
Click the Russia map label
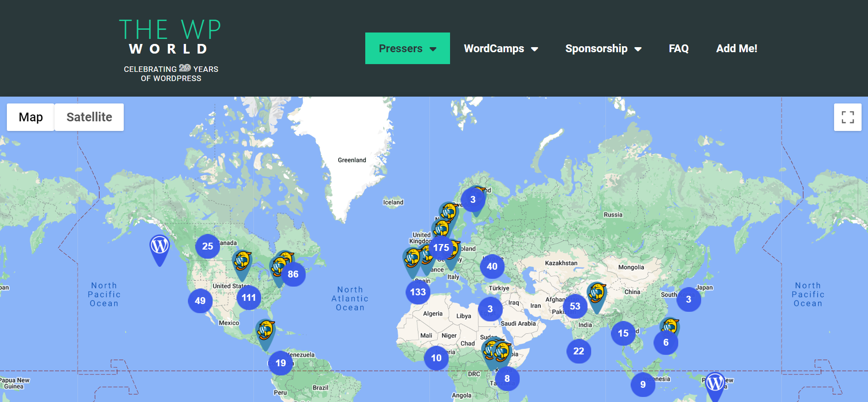(613, 215)
